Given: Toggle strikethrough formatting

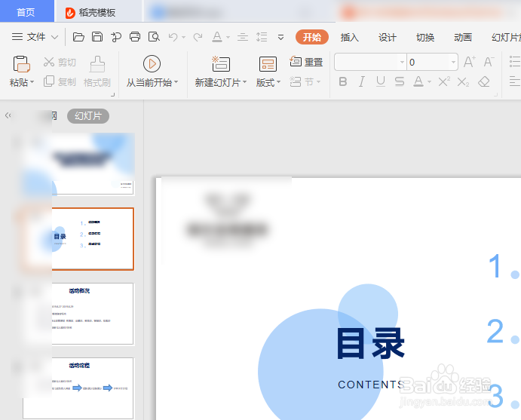Looking at the screenshot, I should tap(400, 81).
